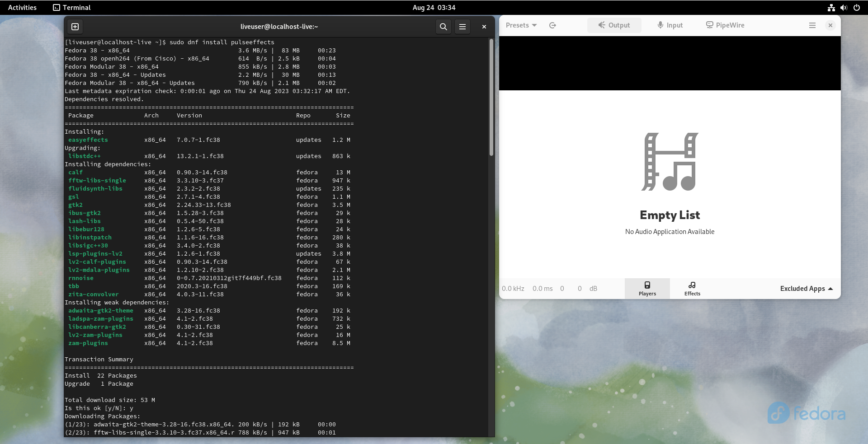
Task: Click the lsp-plugins-lv2 package name
Action: 95,254
